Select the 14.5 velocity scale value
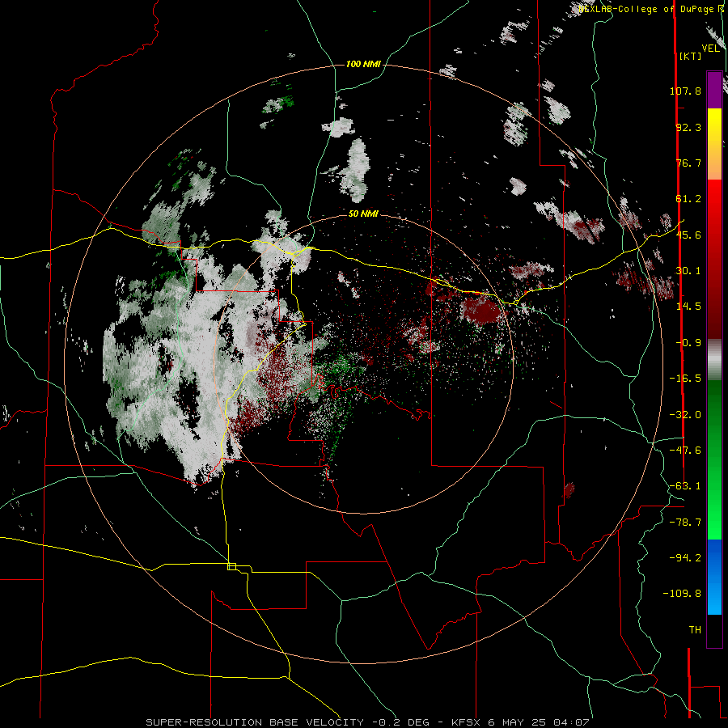Image resolution: width=728 pixels, height=728 pixels. 688,307
